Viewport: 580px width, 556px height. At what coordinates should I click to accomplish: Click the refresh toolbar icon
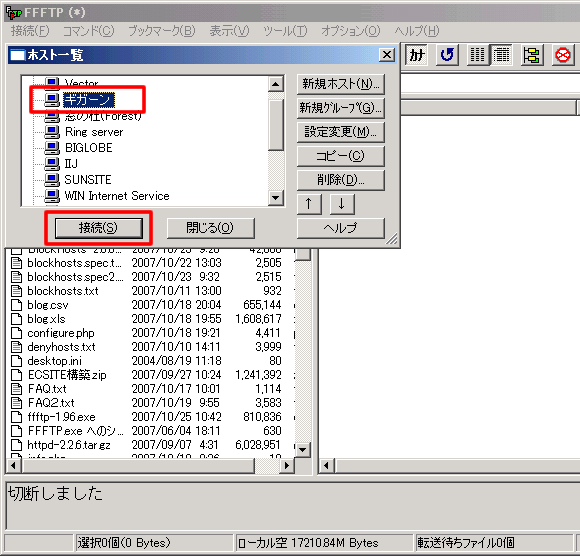pyautogui.click(x=447, y=55)
